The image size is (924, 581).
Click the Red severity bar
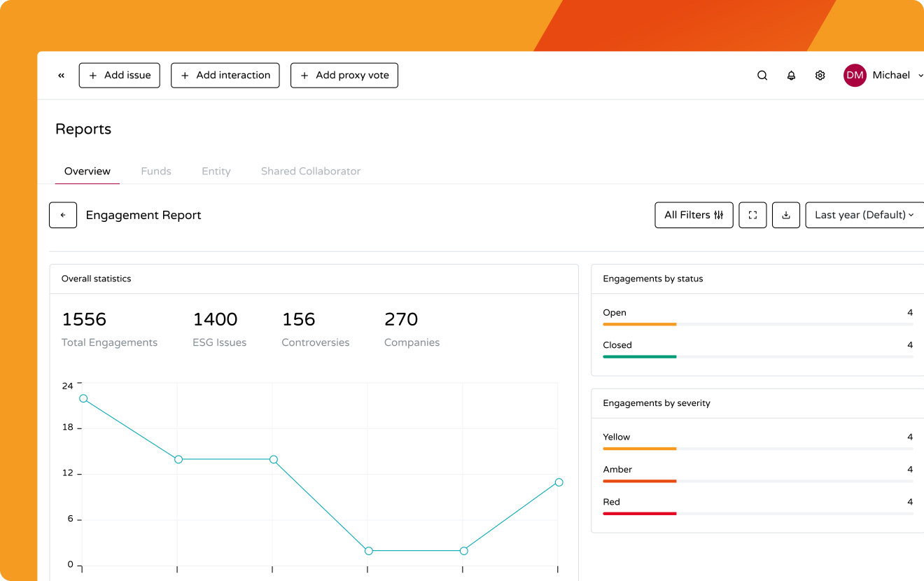point(640,514)
